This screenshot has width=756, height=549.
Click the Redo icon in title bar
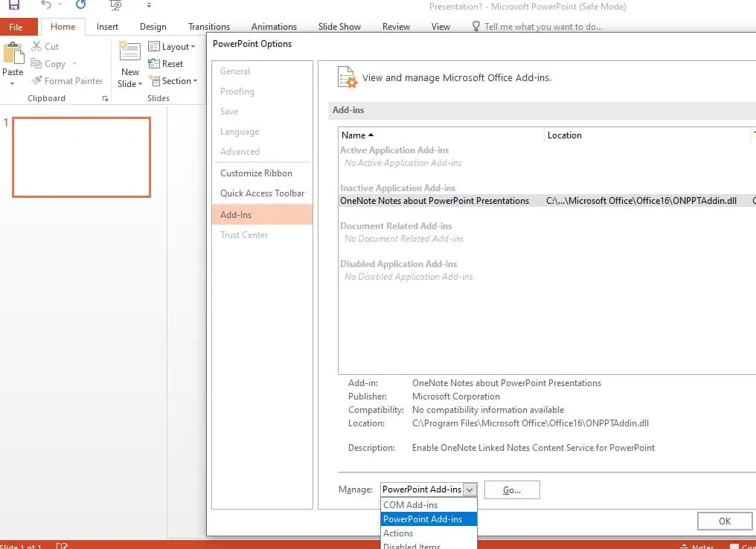coord(80,4)
